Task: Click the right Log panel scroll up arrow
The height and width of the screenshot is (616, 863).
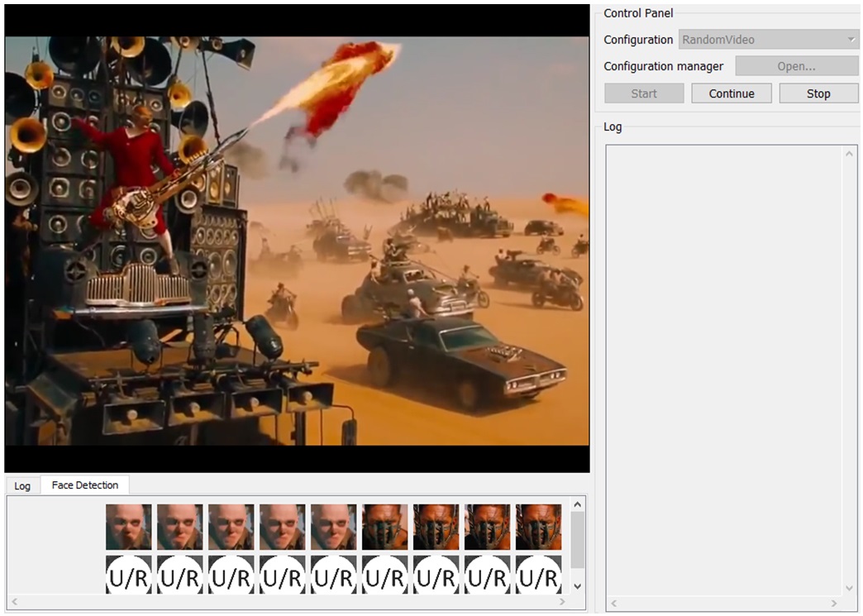Action: pos(849,154)
